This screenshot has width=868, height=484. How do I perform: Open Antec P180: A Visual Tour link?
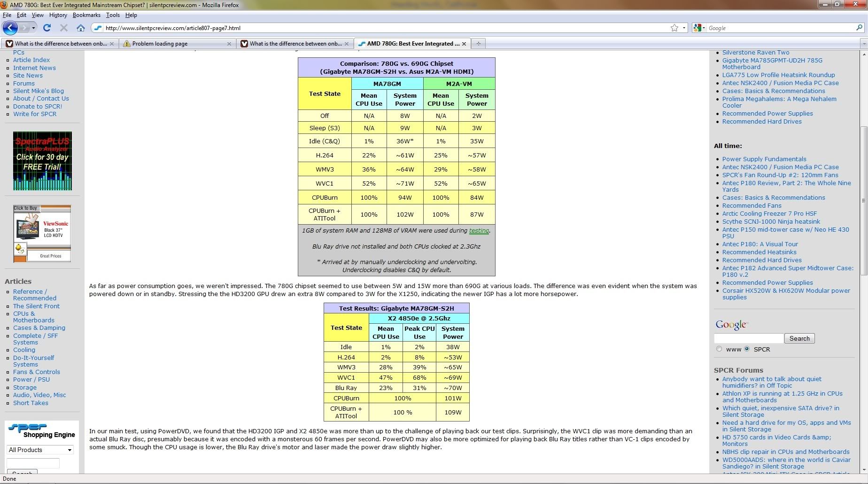(760, 244)
